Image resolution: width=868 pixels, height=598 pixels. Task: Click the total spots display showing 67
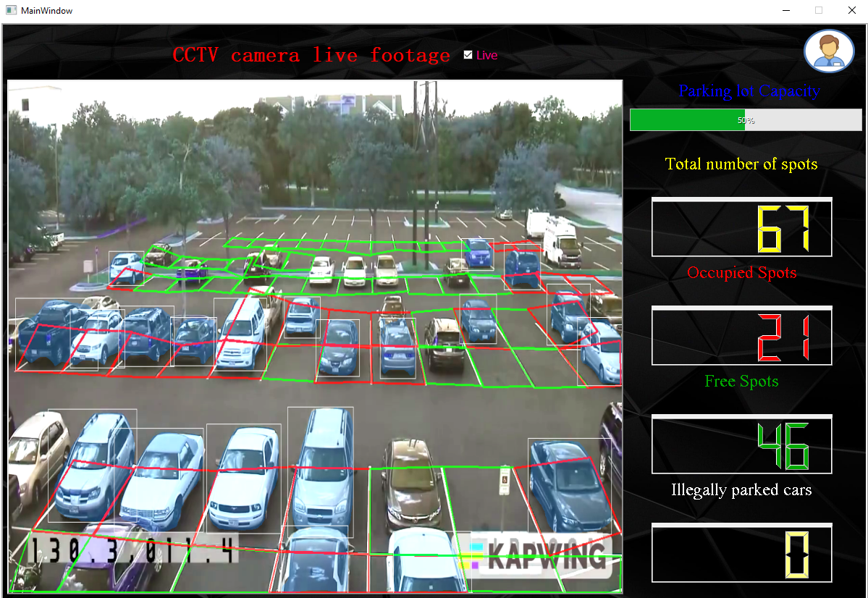[x=741, y=227]
